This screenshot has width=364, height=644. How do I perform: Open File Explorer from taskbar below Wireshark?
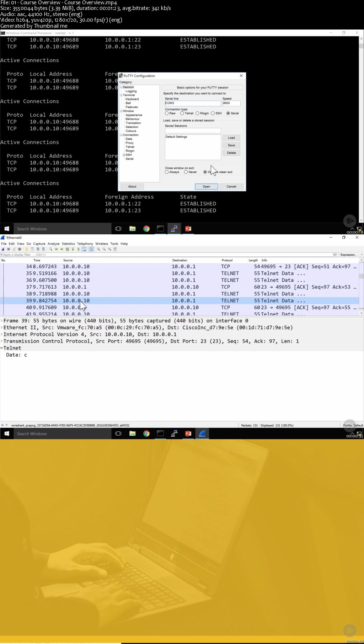[133, 433]
